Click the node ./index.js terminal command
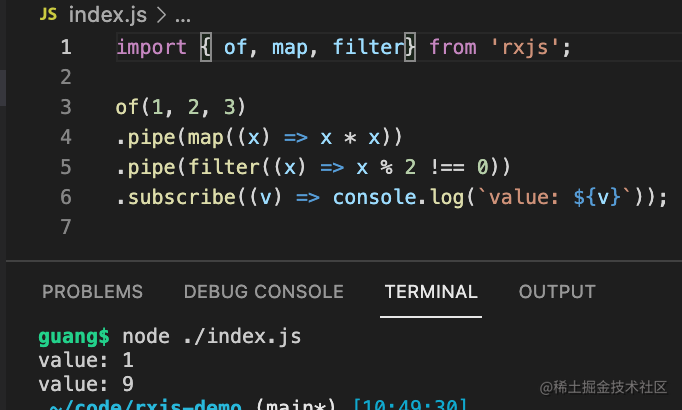682x410 pixels. 211,336
